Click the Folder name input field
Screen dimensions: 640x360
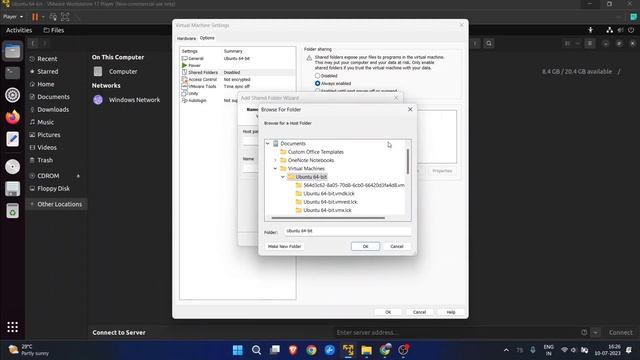[x=347, y=231]
